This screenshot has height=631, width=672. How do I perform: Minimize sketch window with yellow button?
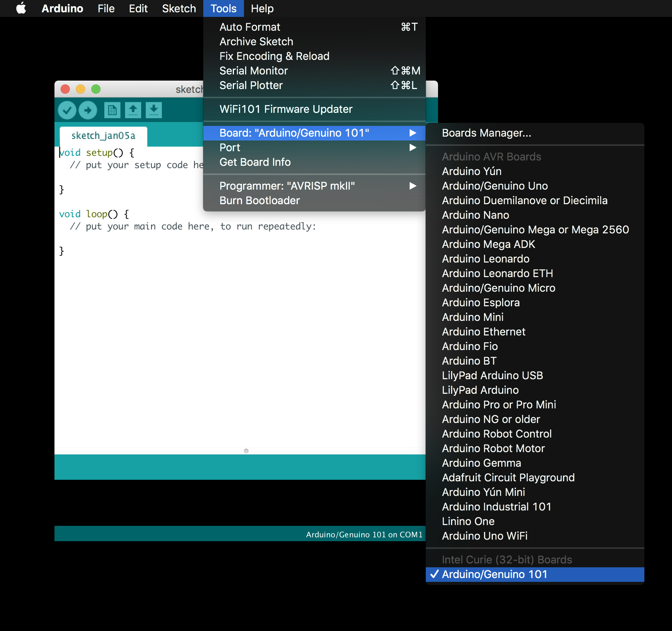(x=81, y=89)
